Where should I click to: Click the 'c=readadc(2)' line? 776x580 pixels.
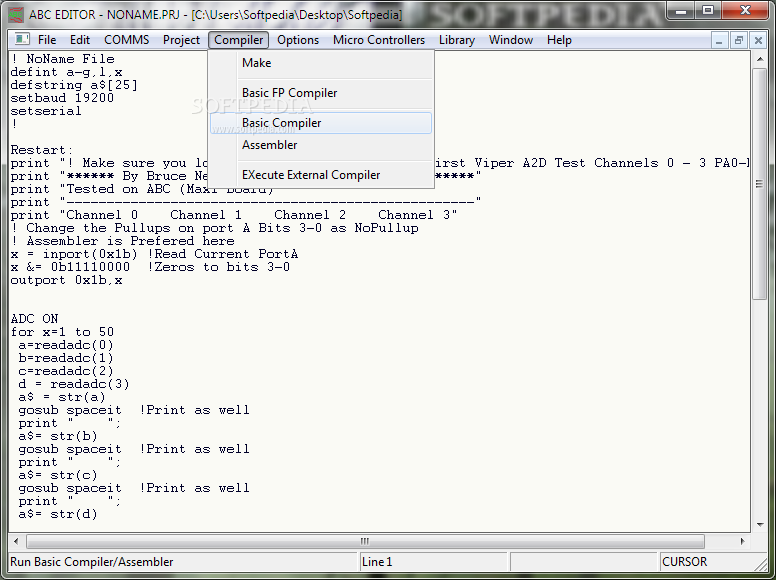[x=66, y=371]
